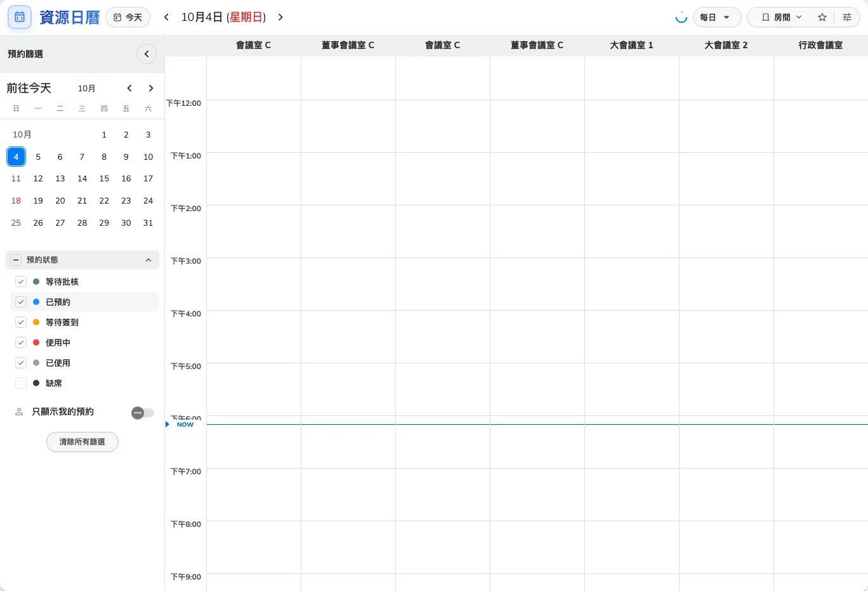This screenshot has height=591, width=868.
Task: Click 前往今天 link
Action: click(x=29, y=88)
